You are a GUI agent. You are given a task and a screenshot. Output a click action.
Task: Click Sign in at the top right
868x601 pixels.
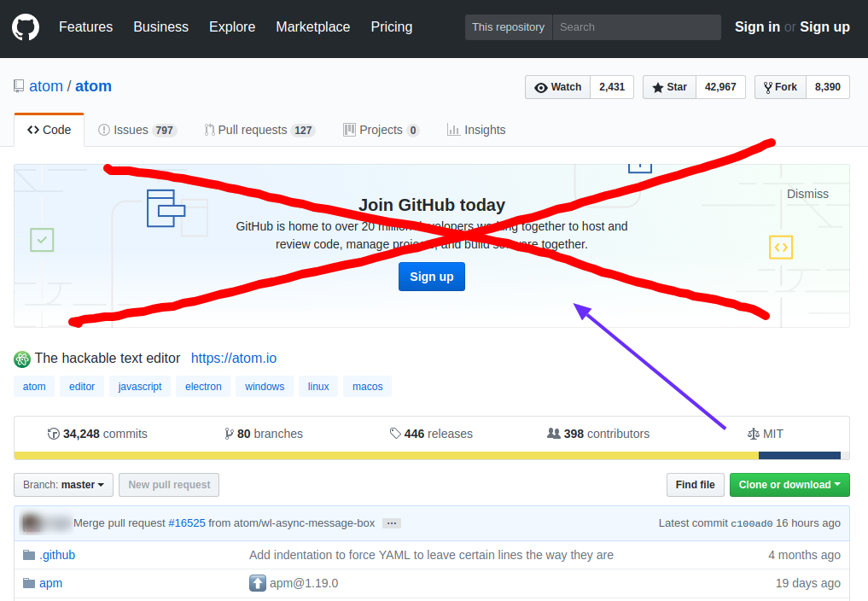tap(757, 27)
